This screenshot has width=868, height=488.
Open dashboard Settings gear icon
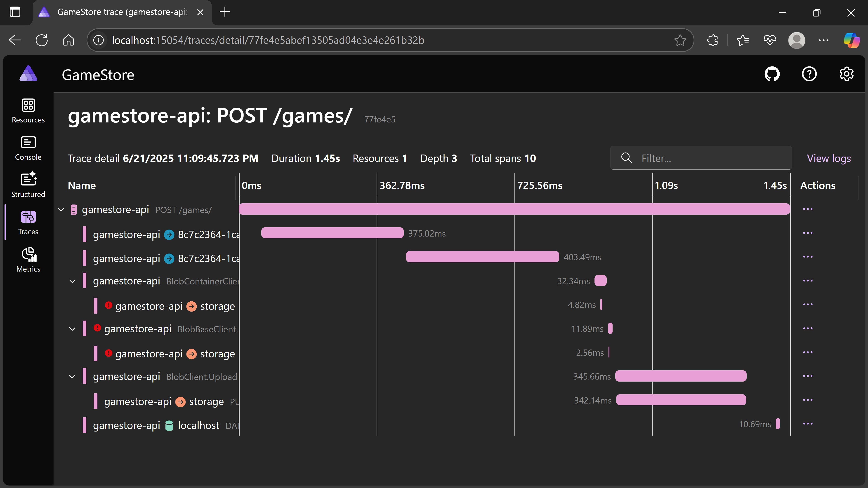[x=847, y=74]
